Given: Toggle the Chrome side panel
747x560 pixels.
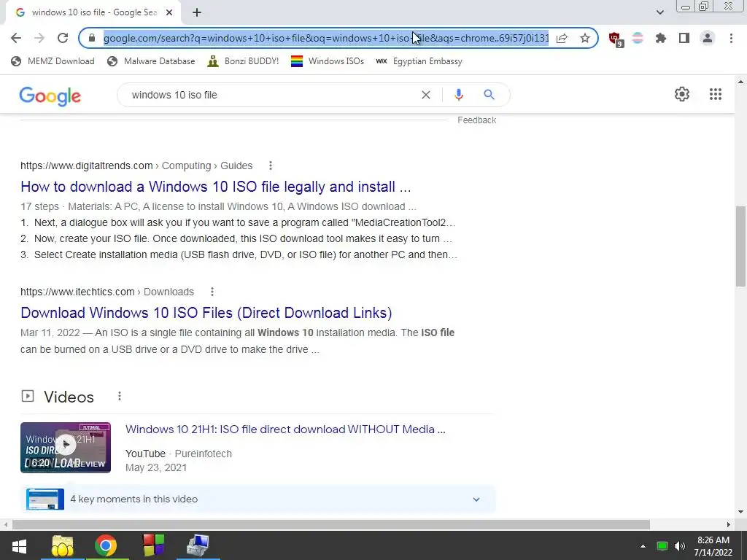Looking at the screenshot, I should (684, 38).
